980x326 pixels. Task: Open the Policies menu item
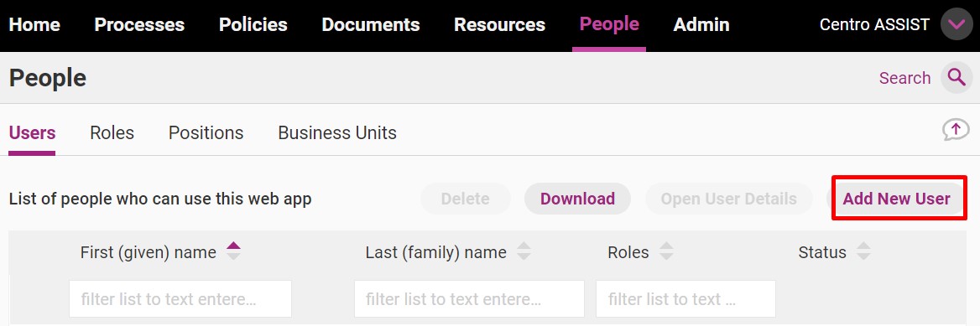pyautogui.click(x=253, y=24)
